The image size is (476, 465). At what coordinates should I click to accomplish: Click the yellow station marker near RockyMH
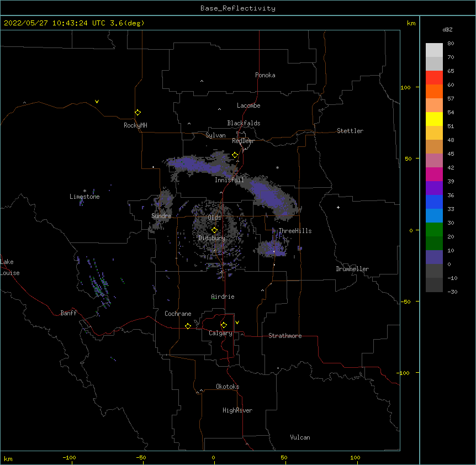point(138,113)
